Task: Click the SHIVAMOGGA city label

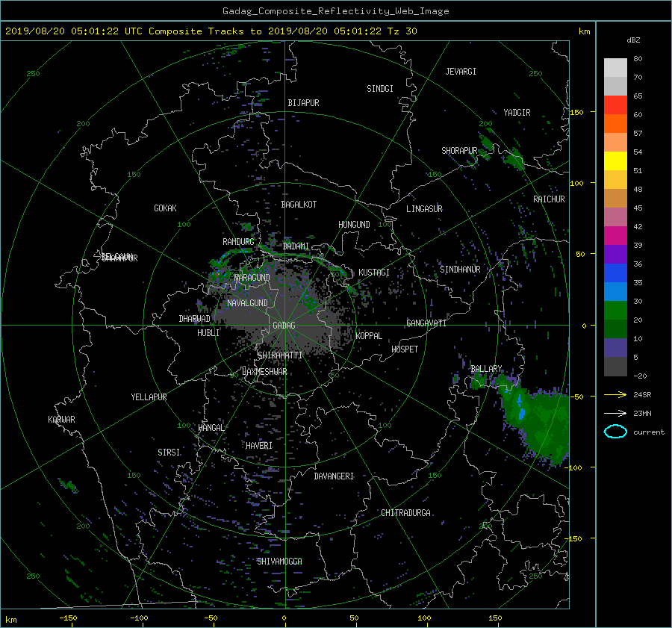Action: (279, 561)
